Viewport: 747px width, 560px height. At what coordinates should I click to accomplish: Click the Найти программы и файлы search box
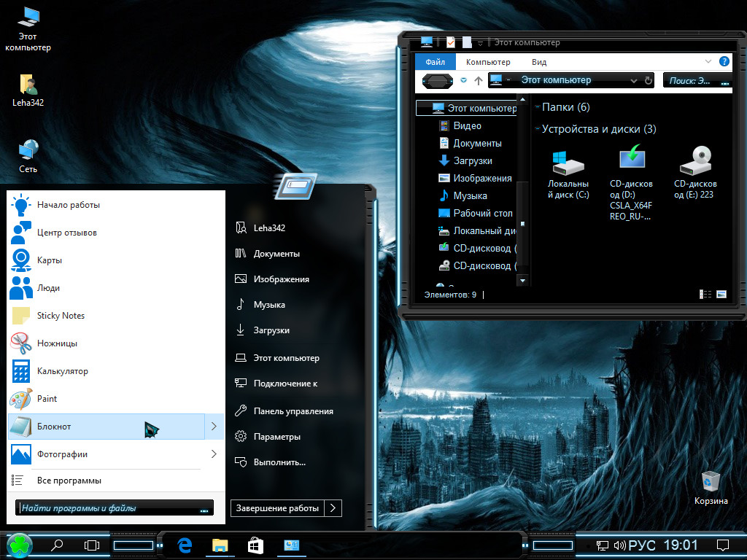pyautogui.click(x=109, y=508)
